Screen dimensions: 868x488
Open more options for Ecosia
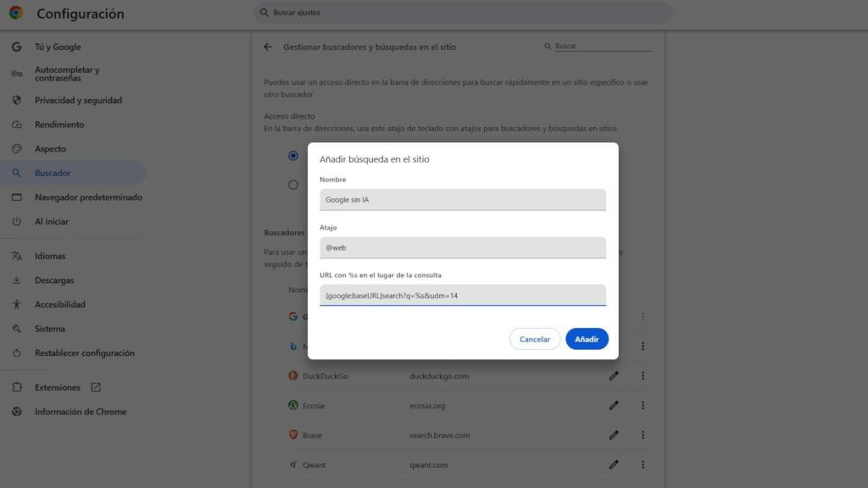(643, 405)
